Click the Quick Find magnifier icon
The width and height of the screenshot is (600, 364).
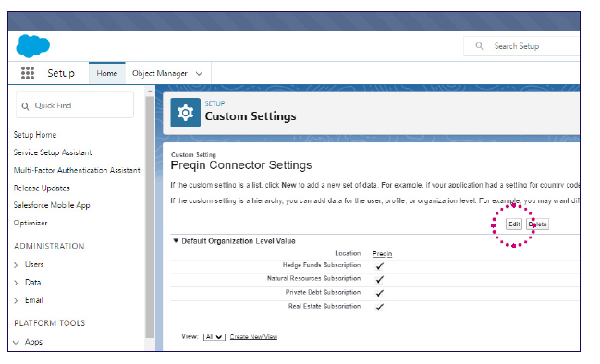pyautogui.click(x=25, y=106)
